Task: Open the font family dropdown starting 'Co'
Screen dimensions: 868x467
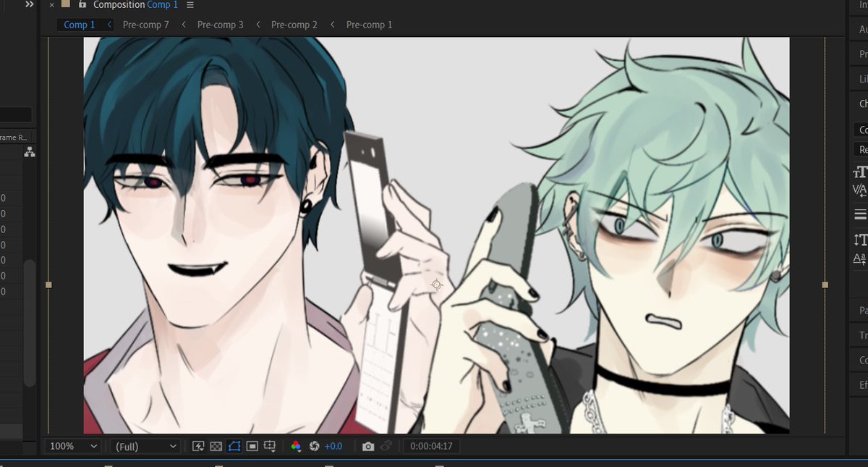Action: [x=861, y=130]
